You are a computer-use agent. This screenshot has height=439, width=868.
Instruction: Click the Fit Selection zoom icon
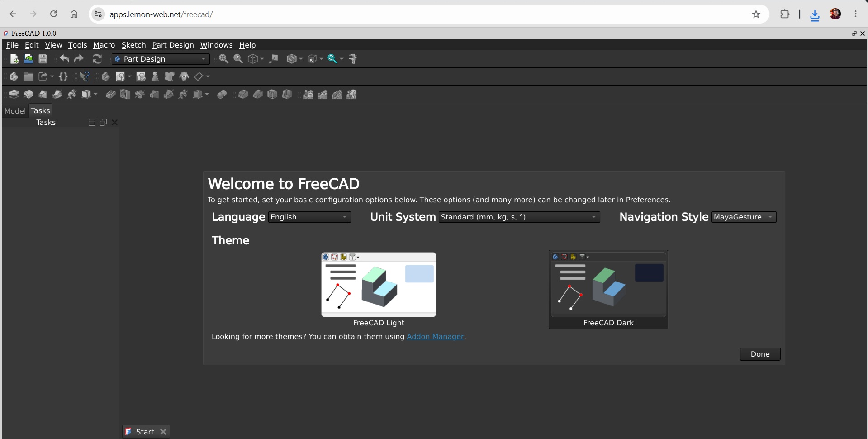(238, 59)
